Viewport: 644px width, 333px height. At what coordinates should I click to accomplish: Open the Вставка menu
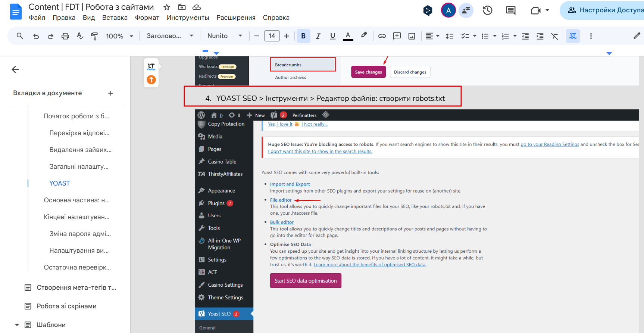[x=115, y=18]
